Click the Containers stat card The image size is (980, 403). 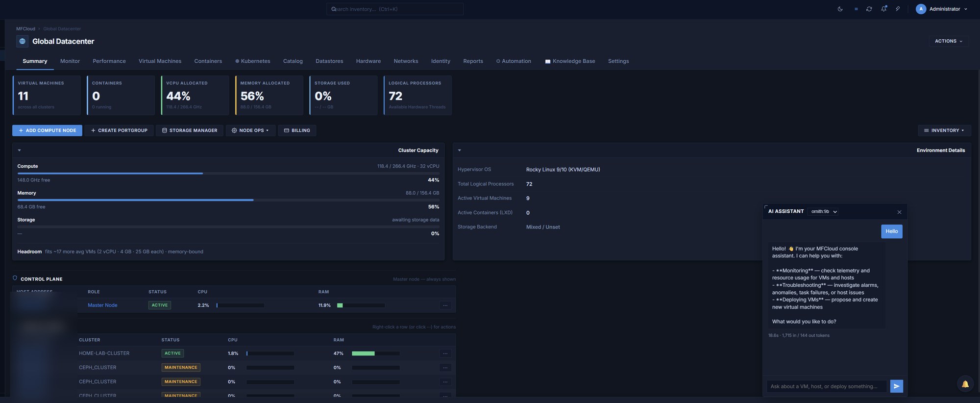121,95
